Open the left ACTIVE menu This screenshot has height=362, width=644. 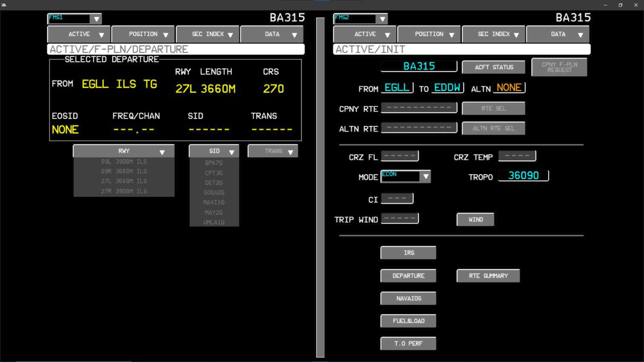coord(79,34)
